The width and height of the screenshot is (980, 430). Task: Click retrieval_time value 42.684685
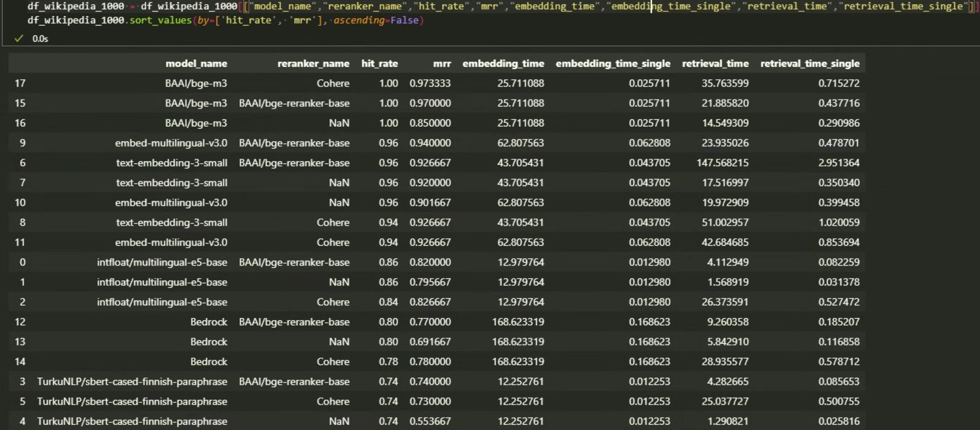click(725, 242)
